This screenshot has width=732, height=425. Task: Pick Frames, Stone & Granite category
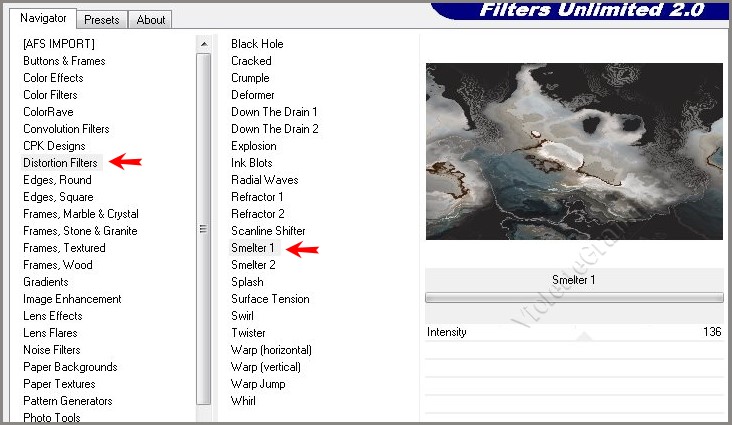coord(80,231)
